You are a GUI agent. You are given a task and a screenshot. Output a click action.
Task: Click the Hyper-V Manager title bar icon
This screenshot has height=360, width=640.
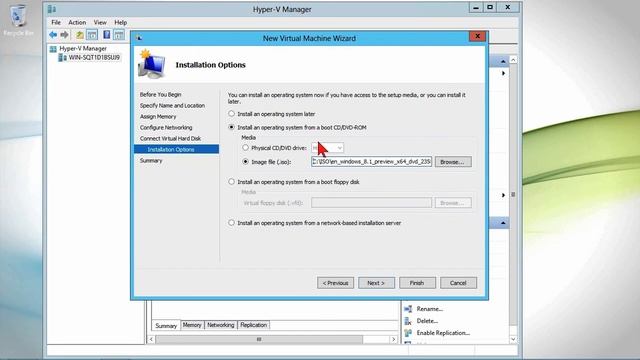(x=52, y=9)
